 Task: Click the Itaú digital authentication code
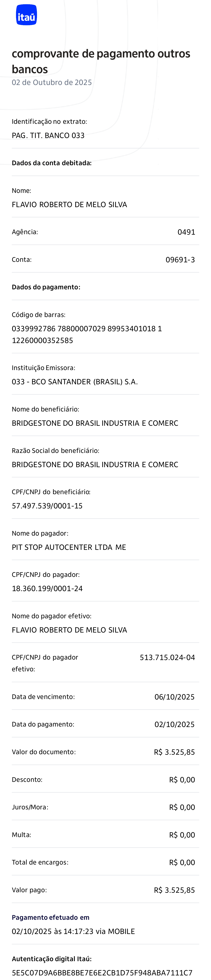click(x=102, y=972)
